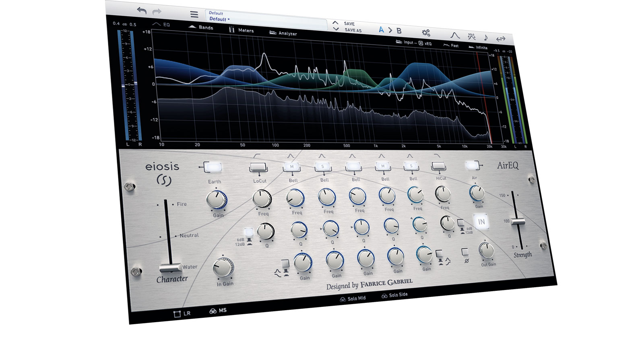The width and height of the screenshot is (644, 362).
Task: Click the Neutral character label
Action: pos(189,235)
